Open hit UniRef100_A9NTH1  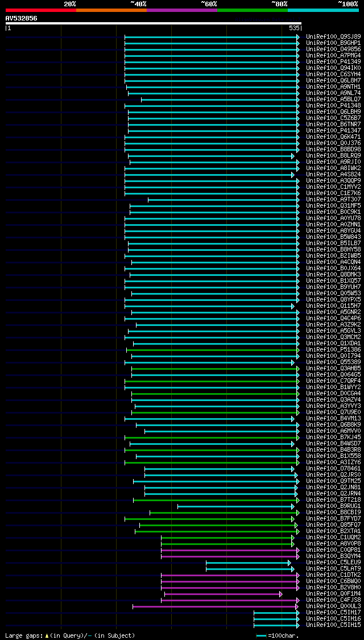click(x=333, y=87)
